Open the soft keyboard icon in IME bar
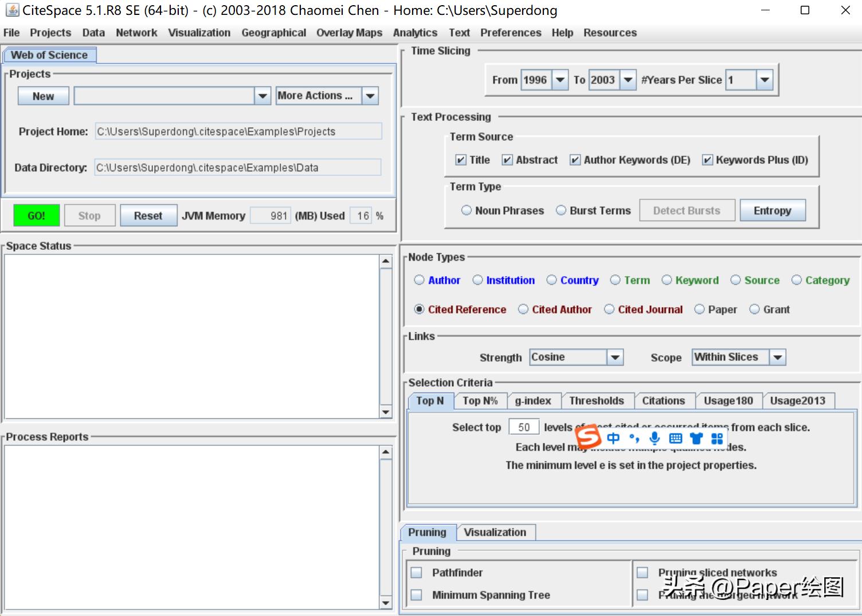The width and height of the screenshot is (862, 616). point(676,438)
